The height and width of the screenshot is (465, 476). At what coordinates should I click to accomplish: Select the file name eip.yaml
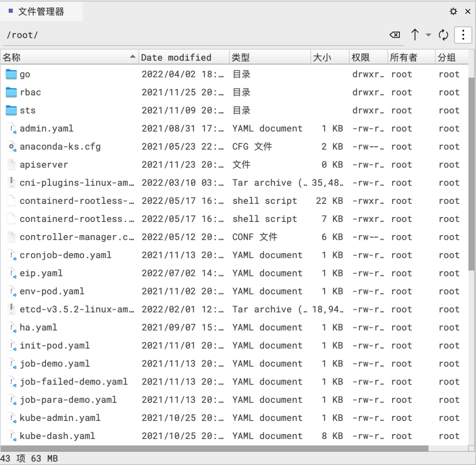[41, 273]
